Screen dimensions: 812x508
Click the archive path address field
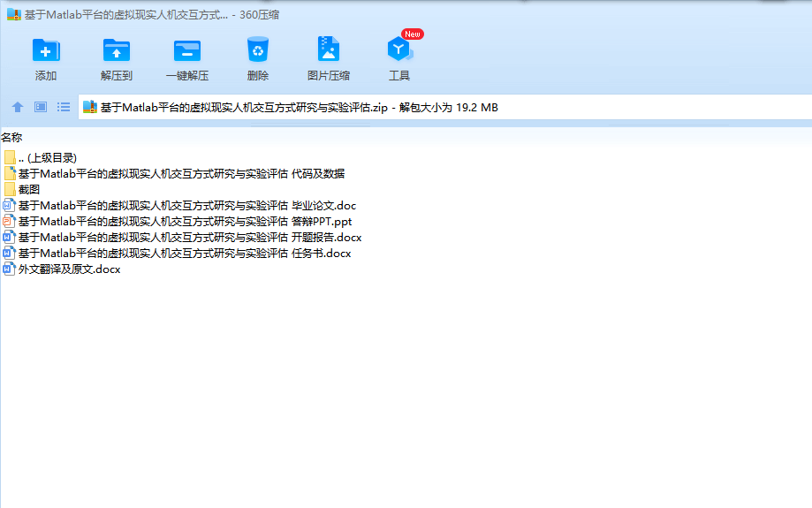(x=444, y=107)
